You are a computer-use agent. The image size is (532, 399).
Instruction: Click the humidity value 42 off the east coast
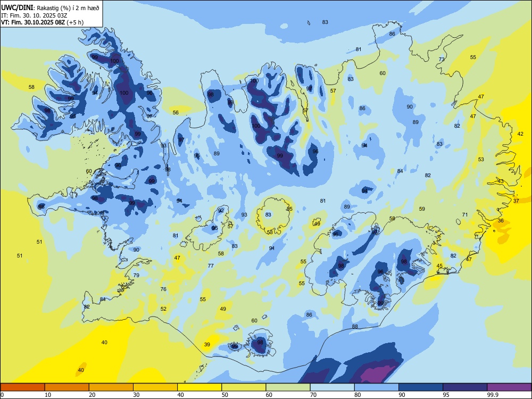click(x=520, y=134)
